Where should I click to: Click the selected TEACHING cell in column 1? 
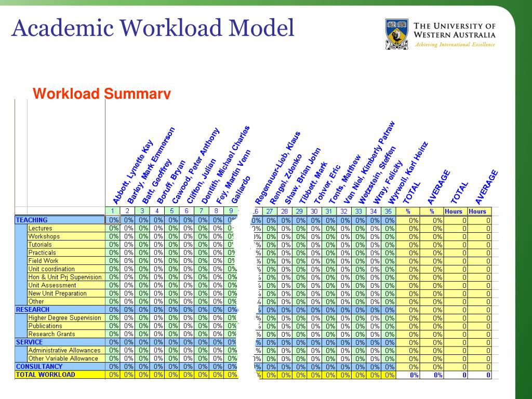(113, 220)
